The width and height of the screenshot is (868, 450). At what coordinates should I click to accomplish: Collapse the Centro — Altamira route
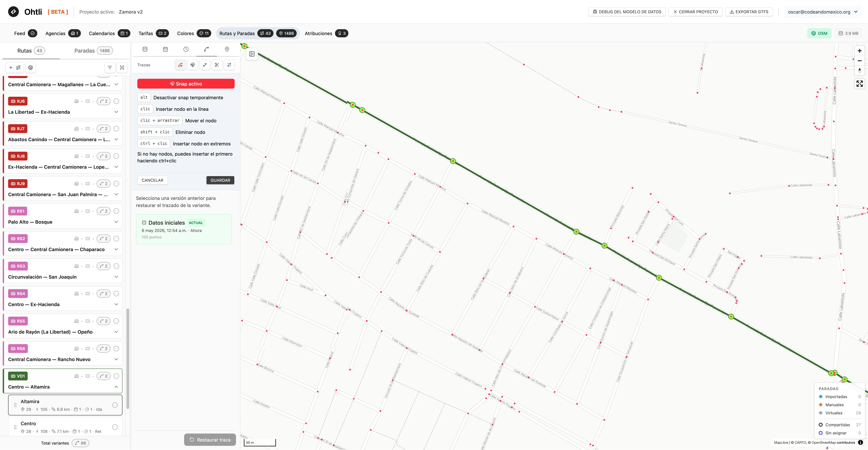coord(116,387)
